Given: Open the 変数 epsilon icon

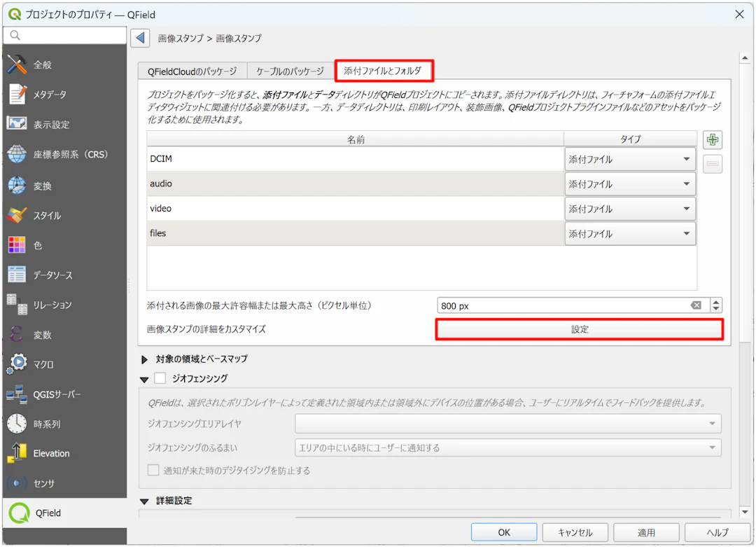Looking at the screenshot, I should click(17, 334).
